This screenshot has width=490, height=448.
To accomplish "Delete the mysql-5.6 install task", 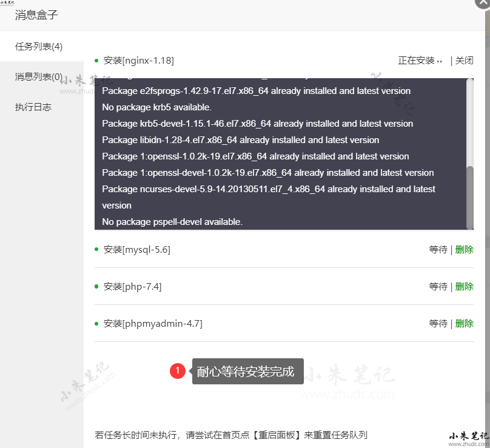I will click(464, 250).
